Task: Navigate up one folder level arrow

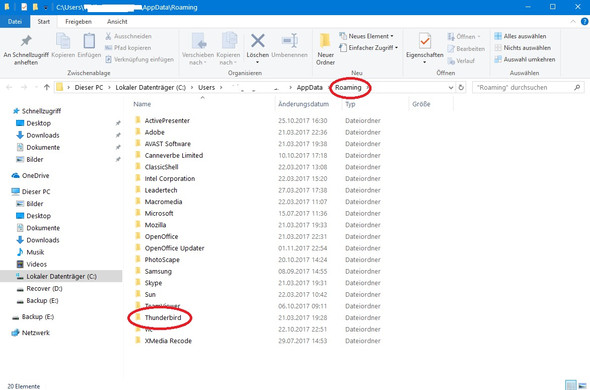Action: point(47,87)
